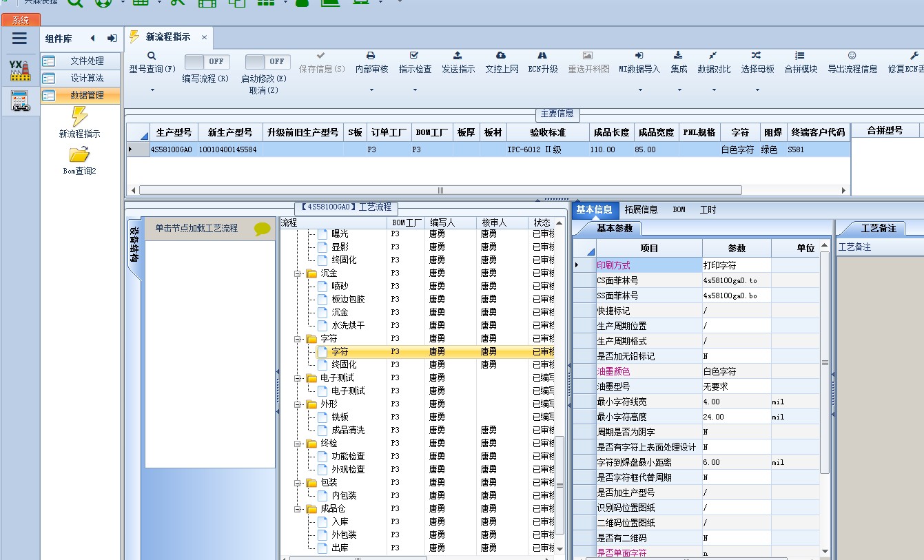Screen dimensions: 924x560
Task: Click the 内部审核 printer icon
Action: (371, 55)
